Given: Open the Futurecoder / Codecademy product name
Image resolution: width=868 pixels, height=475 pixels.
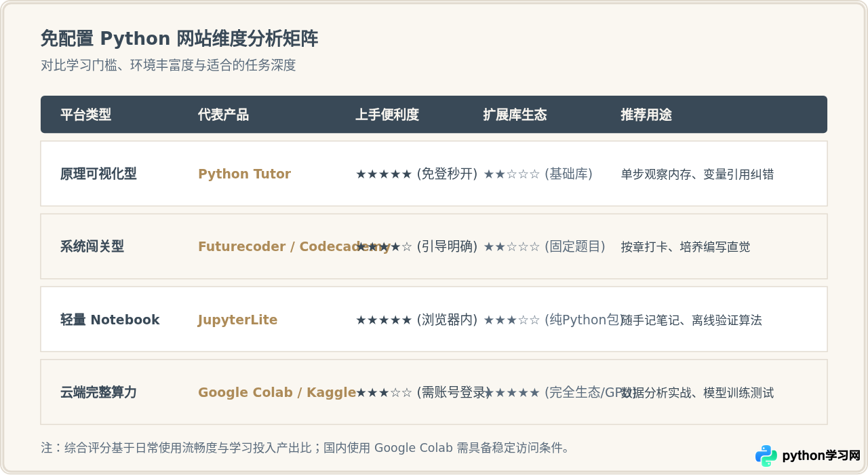Looking at the screenshot, I should (294, 246).
